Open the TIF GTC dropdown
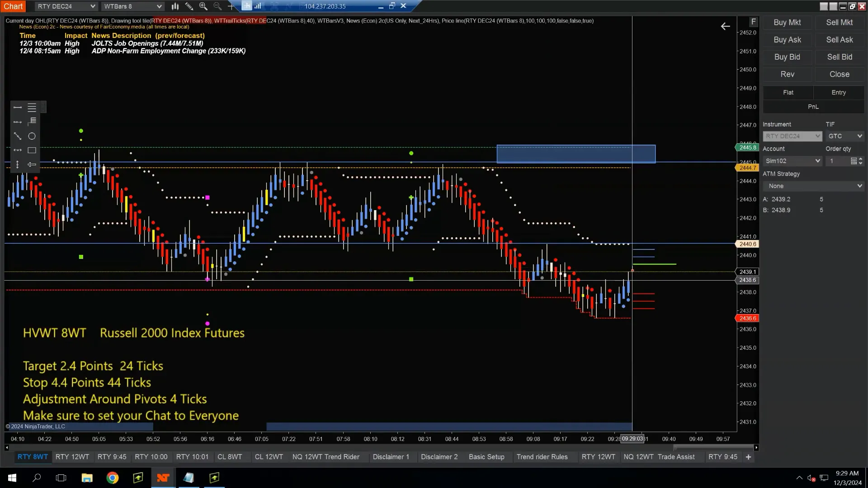 point(845,136)
